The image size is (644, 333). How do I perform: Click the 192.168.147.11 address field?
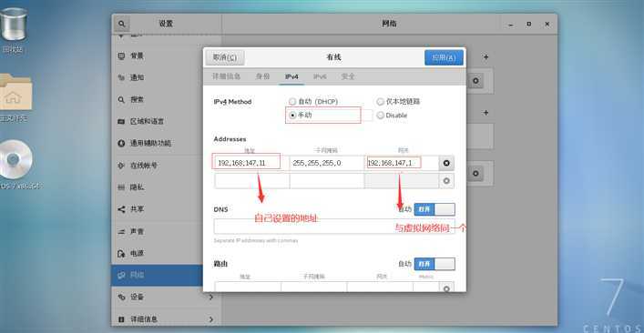click(251, 163)
